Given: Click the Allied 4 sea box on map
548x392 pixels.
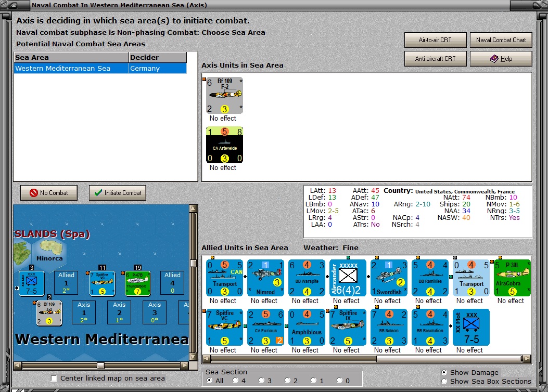Looking at the screenshot, I should [172, 283].
